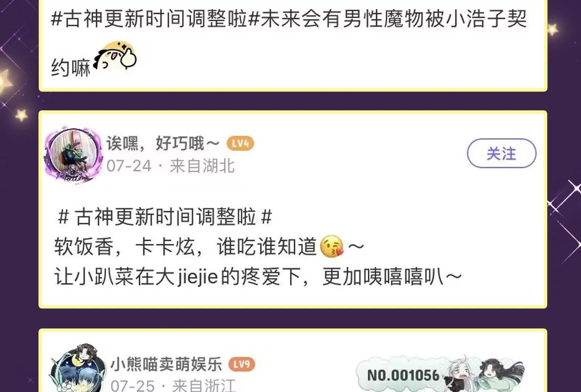Tap the kissing face emoji
581x392 pixels.
pyautogui.click(x=332, y=246)
